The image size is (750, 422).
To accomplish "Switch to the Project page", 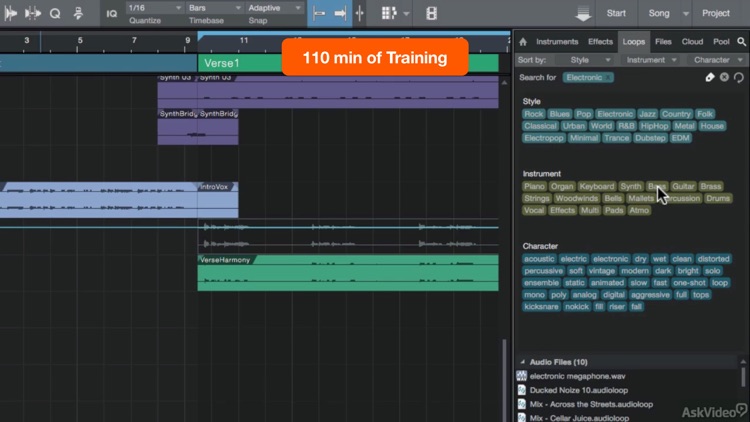I will [716, 13].
